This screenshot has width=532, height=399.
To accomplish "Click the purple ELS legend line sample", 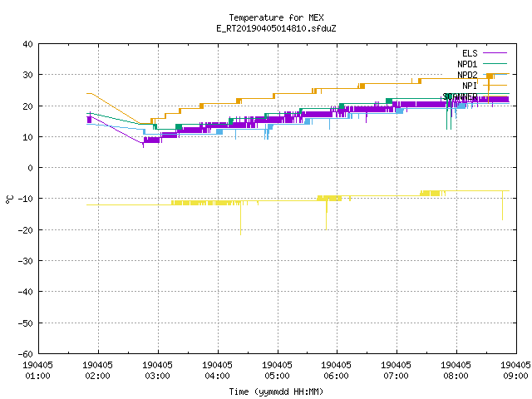I will tap(495, 53).
